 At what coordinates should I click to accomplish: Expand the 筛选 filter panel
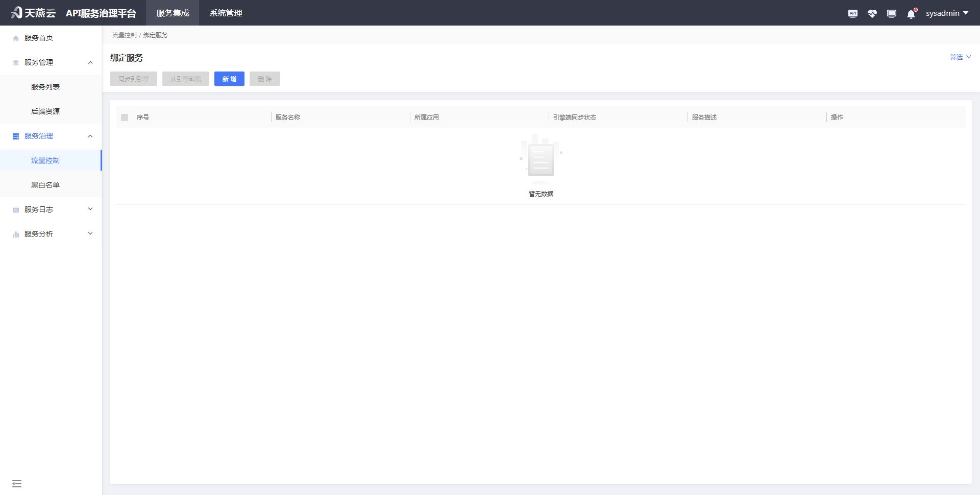[x=960, y=57]
